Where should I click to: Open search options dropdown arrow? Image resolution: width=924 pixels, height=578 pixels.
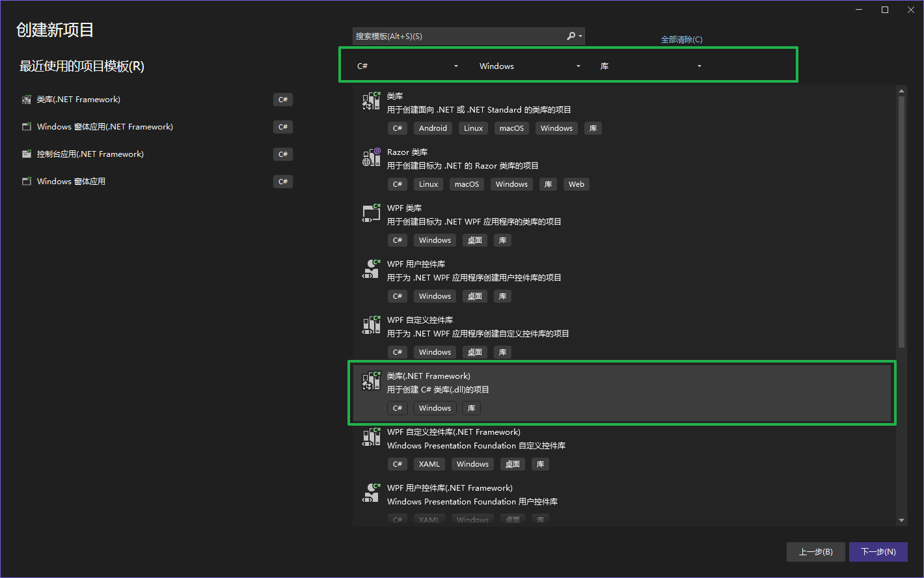pos(580,36)
